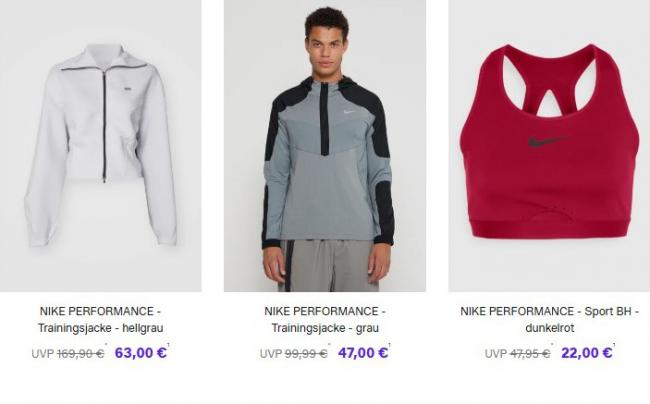Click the footnote marker beside 22,00 €
This screenshot has height=404, width=650.
point(614,345)
